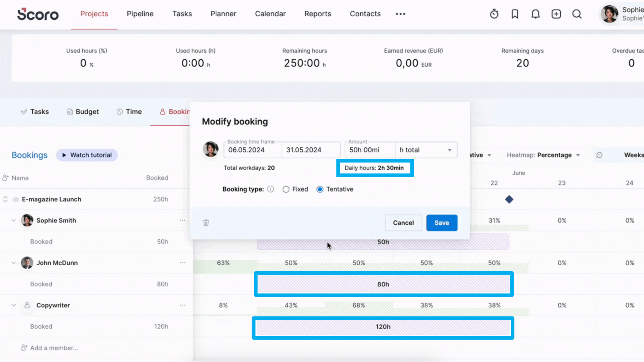The width and height of the screenshot is (644, 362).
Task: Open the notifications bell
Action: coord(535,14)
